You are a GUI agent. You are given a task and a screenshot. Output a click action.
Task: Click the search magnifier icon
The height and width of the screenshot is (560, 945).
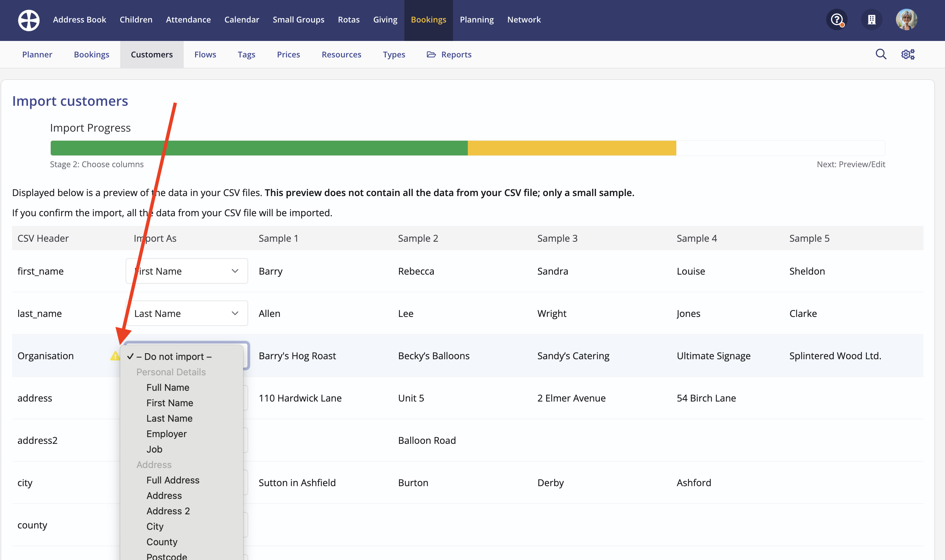[x=881, y=54]
